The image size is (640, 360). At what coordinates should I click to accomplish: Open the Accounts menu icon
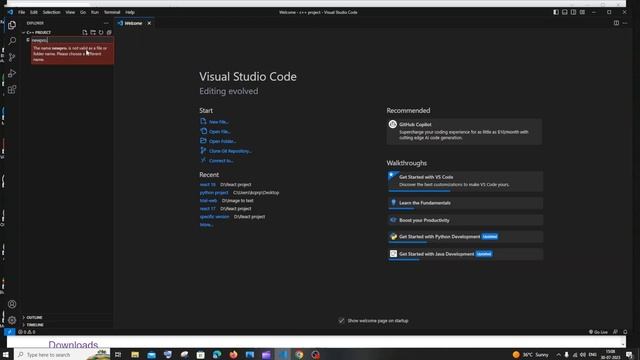[12, 304]
